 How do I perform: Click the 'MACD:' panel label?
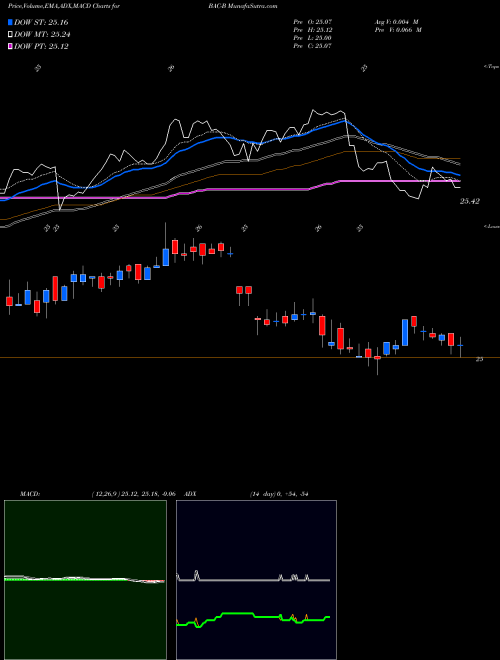tap(30, 494)
